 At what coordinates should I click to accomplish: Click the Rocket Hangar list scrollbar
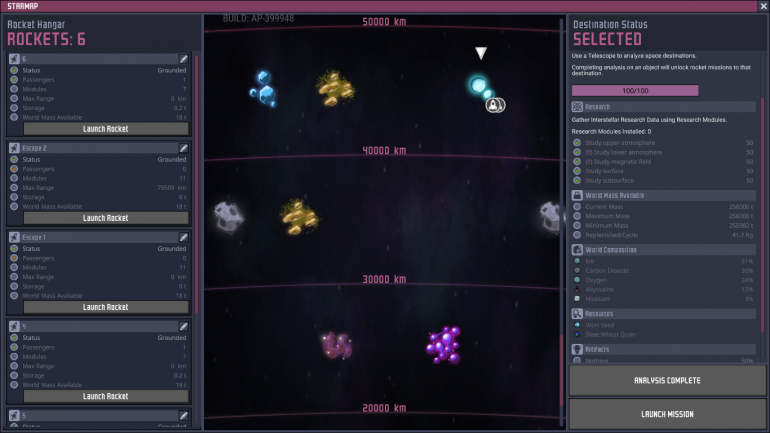tap(196, 184)
